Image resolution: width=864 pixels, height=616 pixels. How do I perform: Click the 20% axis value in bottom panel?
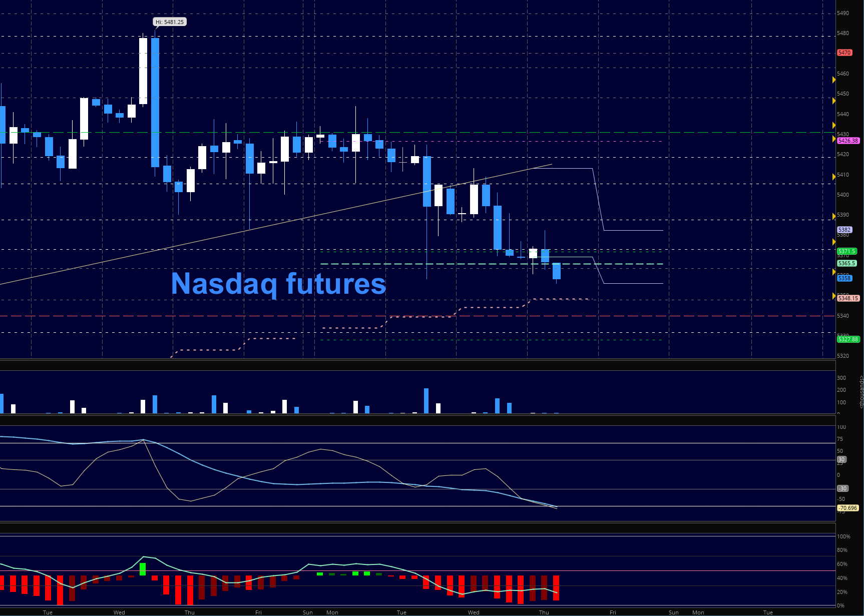(842, 592)
